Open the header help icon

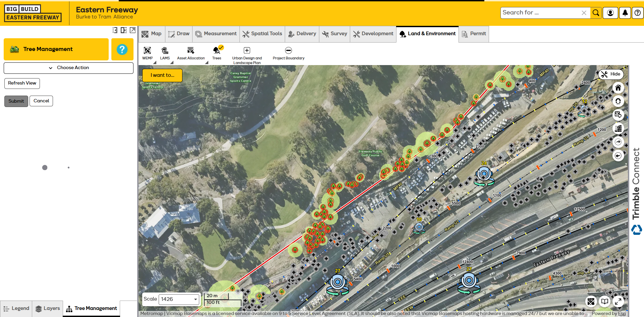coord(638,13)
